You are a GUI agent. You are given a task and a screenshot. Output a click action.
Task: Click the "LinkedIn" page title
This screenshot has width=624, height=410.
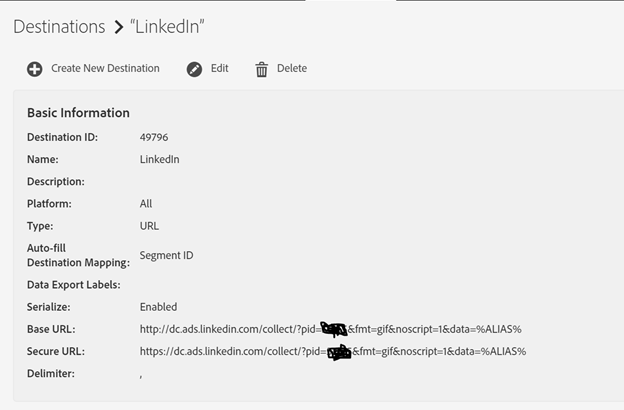tap(167, 27)
